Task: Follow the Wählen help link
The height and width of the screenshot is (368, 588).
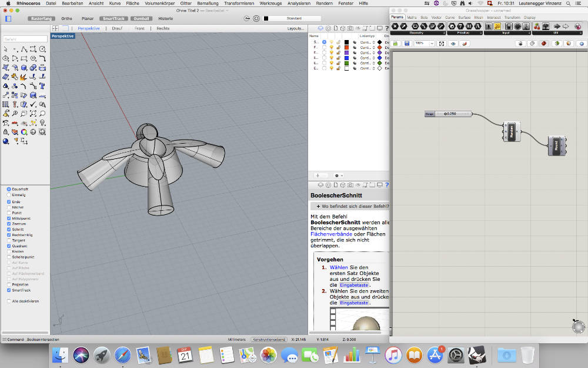Action: (339, 267)
